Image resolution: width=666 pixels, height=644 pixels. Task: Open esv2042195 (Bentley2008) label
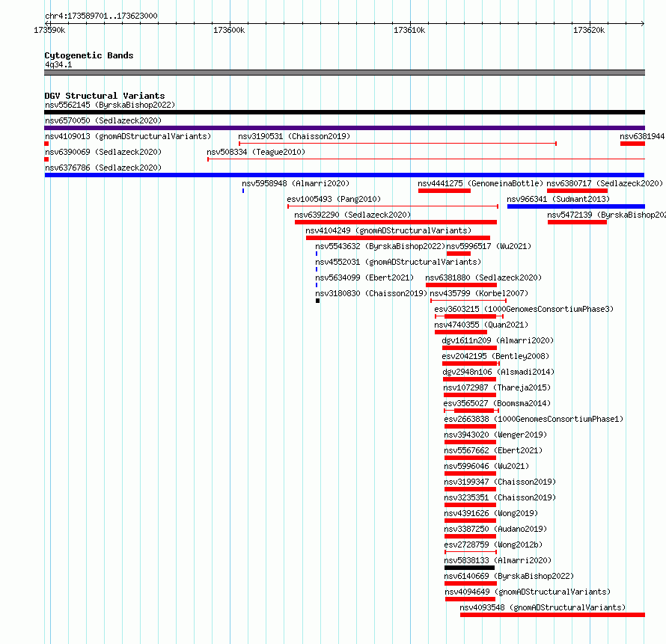click(495, 356)
